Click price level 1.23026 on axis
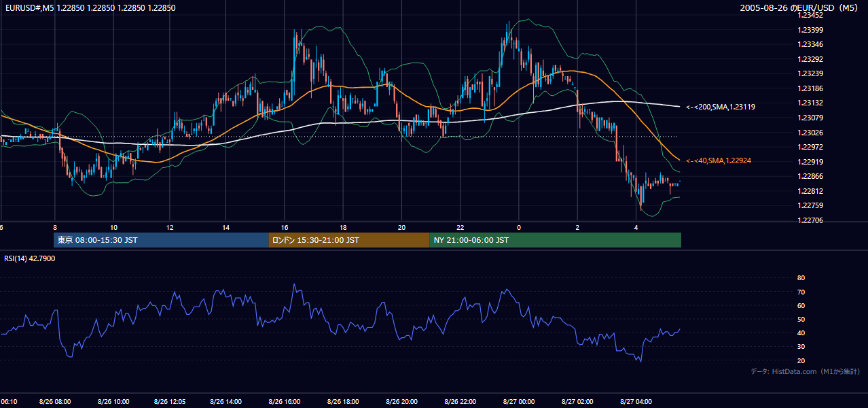Image resolution: width=868 pixels, height=408 pixels. tap(809, 133)
